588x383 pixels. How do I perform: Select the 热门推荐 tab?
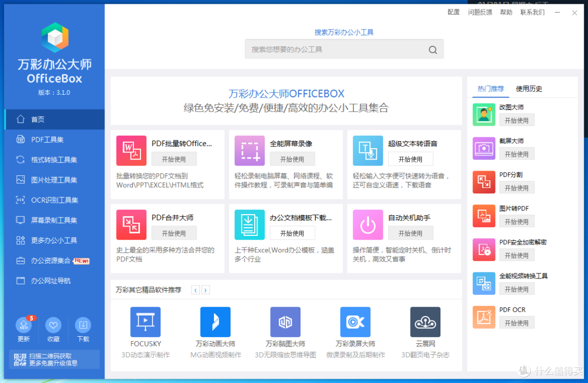click(x=489, y=88)
